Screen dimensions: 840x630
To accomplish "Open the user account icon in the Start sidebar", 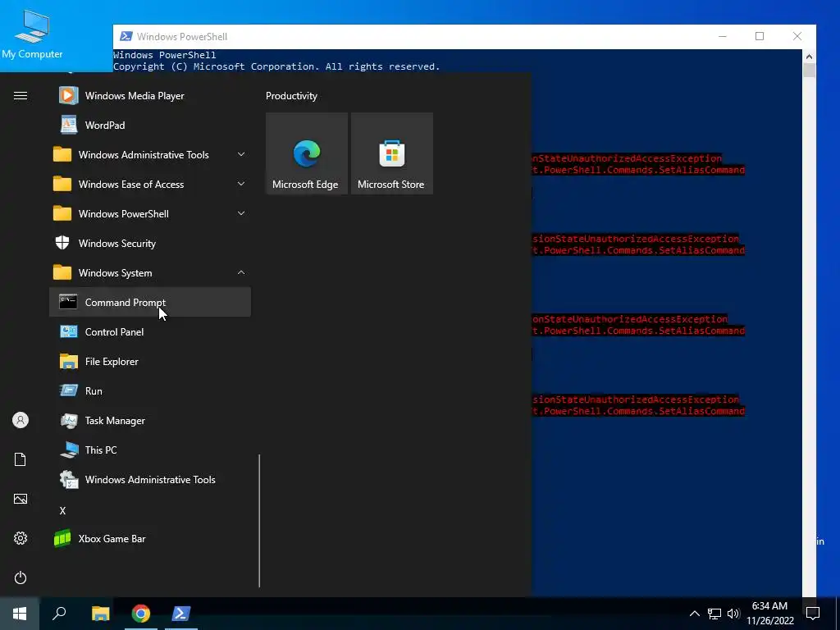I will (21, 420).
